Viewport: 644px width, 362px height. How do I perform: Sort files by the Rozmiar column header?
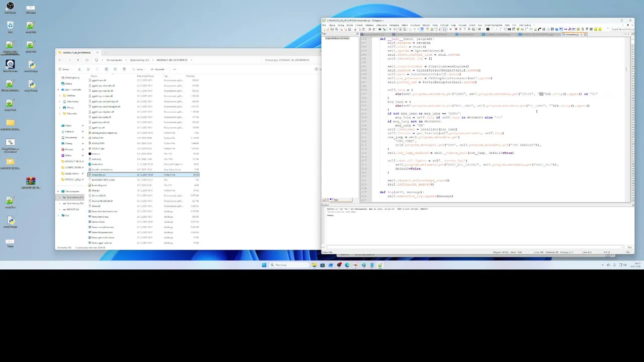coord(190,76)
